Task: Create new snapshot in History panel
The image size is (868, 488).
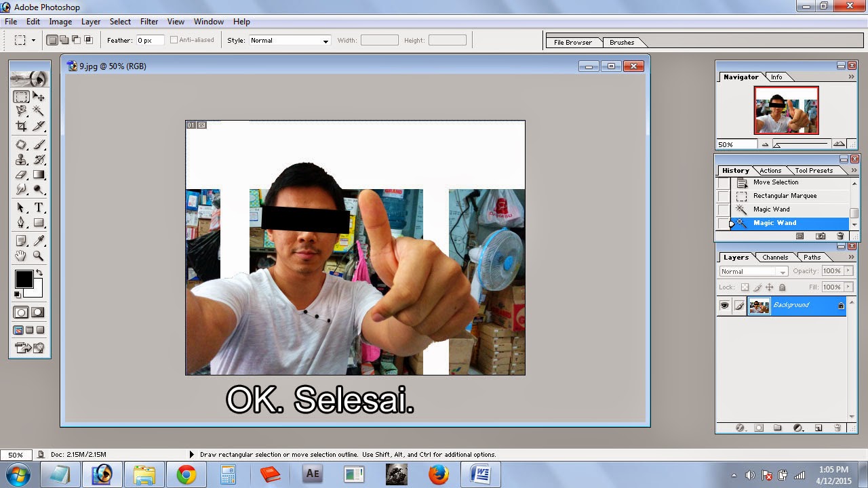Action: coord(821,236)
